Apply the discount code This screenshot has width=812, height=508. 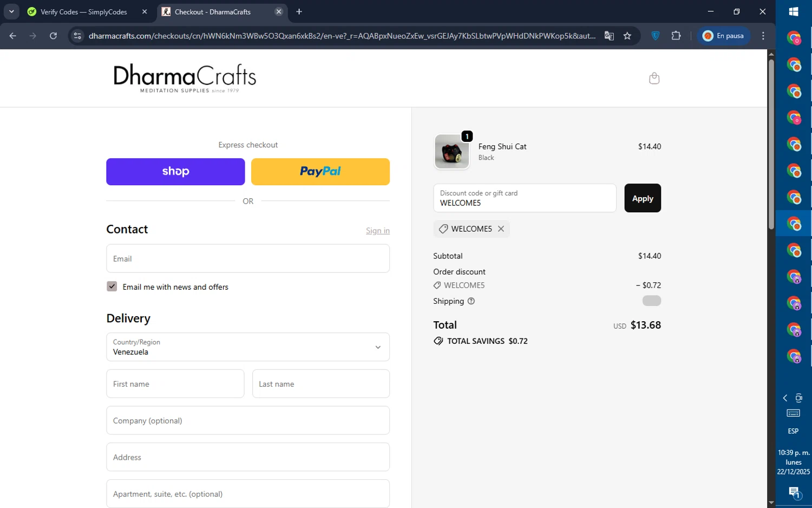coord(643,198)
